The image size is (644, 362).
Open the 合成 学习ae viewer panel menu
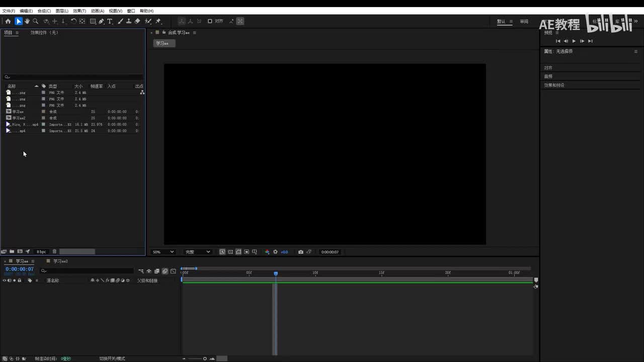coord(195,33)
